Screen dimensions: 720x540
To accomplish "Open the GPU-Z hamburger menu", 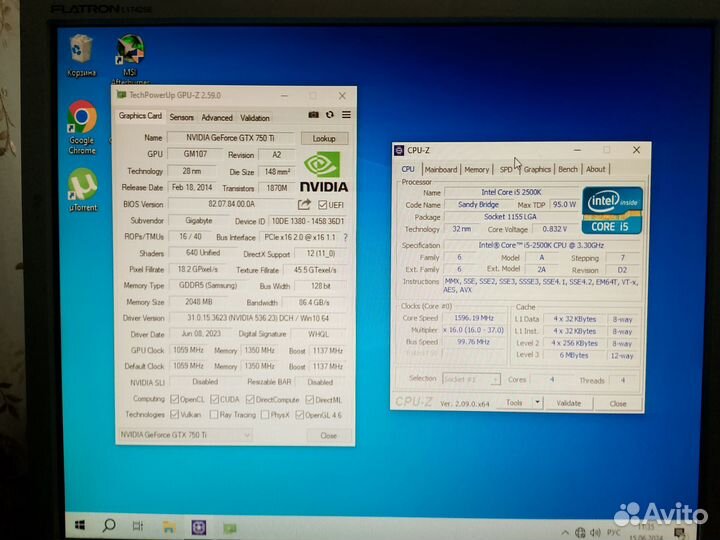I will click(x=346, y=115).
